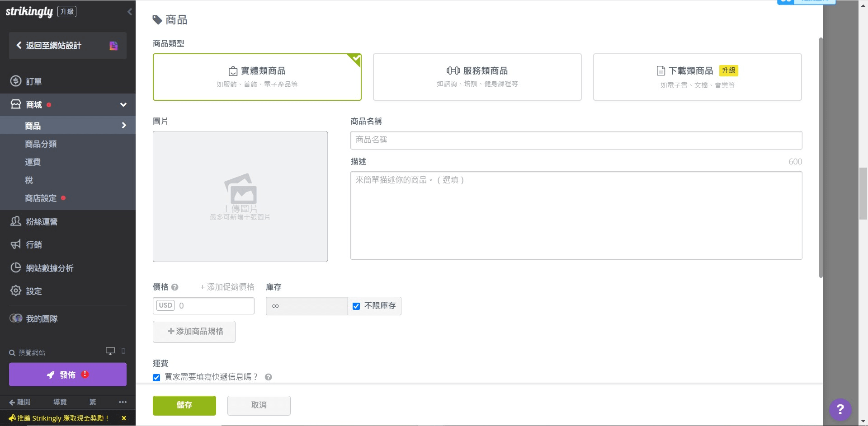Image resolution: width=868 pixels, height=426 pixels.
Task: Click the 商品名稱 input field
Action: coord(576,140)
